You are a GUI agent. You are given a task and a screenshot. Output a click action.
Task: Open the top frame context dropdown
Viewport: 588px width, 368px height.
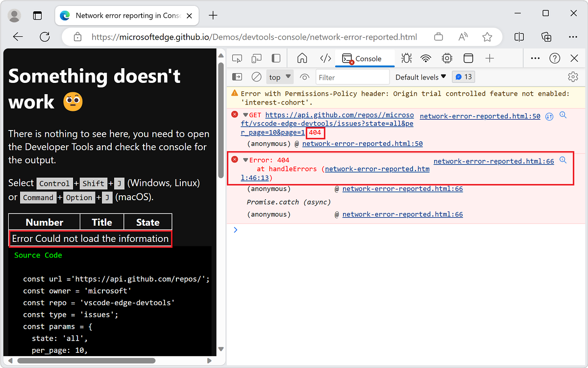[x=279, y=77]
